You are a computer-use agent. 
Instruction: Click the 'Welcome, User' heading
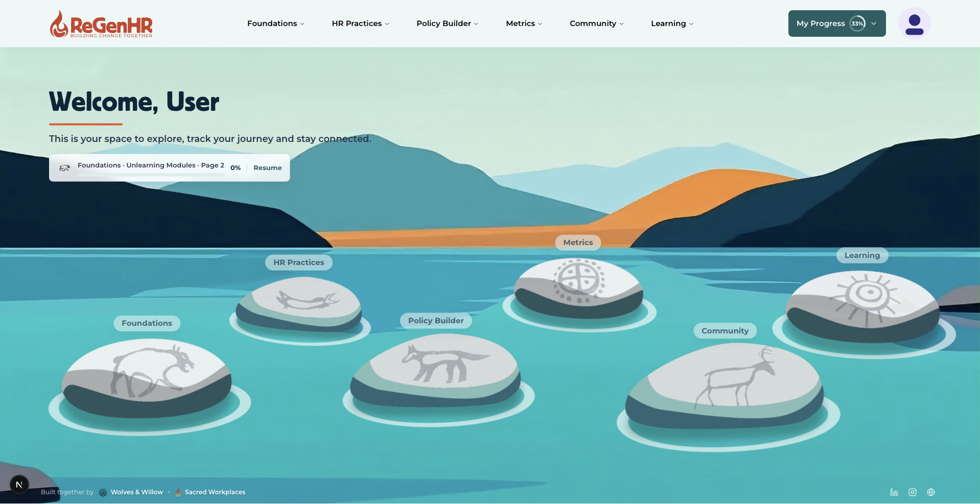tap(134, 102)
